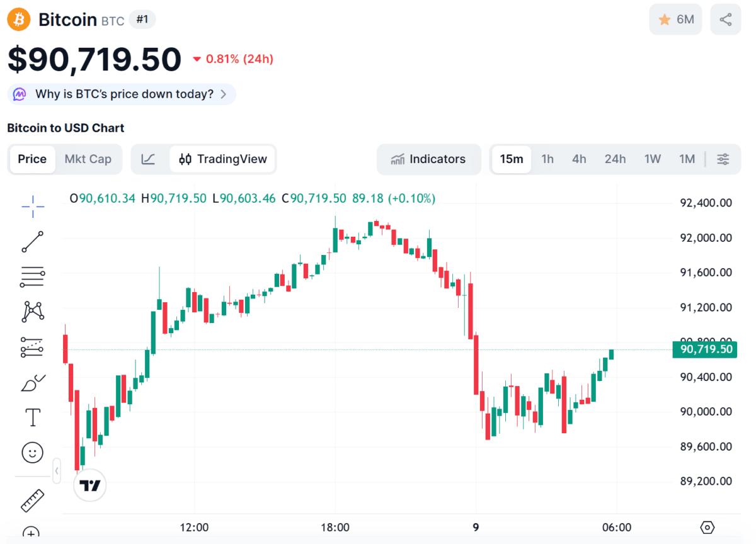
Task: Open the Fibonacci retracement tools
Action: [x=33, y=276]
